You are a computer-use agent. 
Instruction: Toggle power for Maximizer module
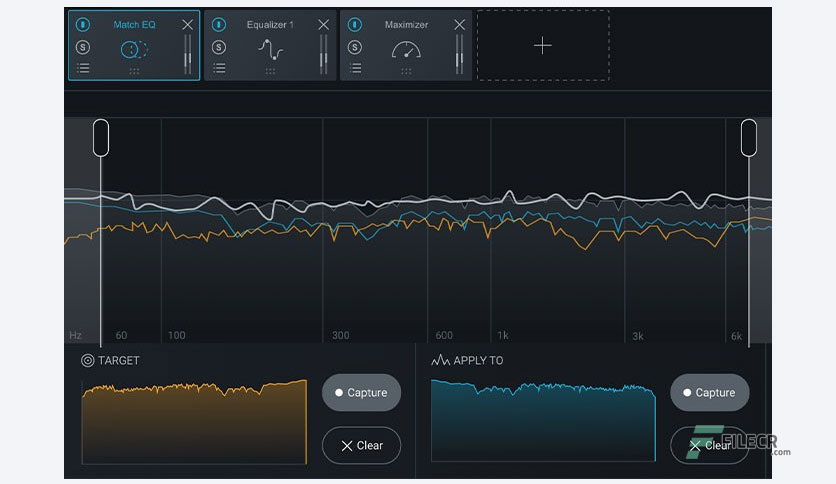click(x=355, y=25)
